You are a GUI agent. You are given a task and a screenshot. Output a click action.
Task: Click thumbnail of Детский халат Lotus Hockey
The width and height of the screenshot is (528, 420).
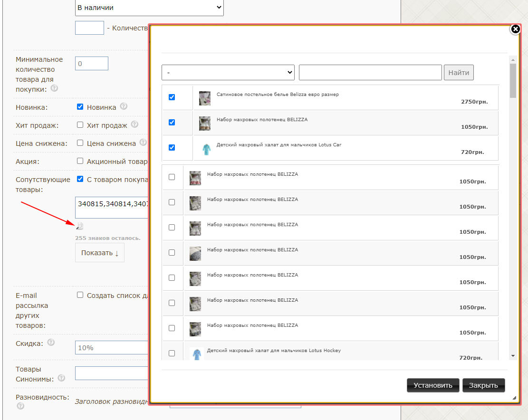(195, 354)
